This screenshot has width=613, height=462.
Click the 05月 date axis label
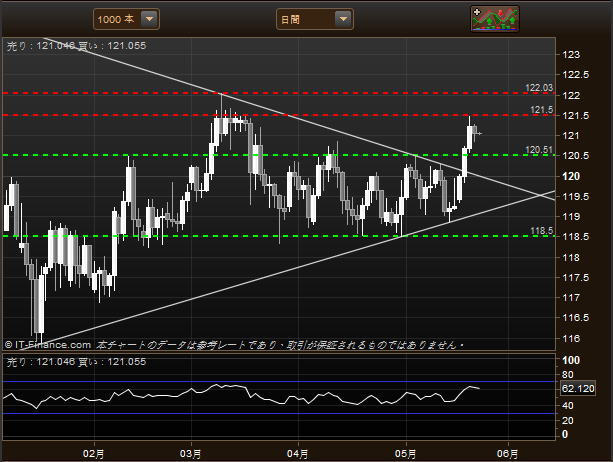pyautogui.click(x=405, y=454)
